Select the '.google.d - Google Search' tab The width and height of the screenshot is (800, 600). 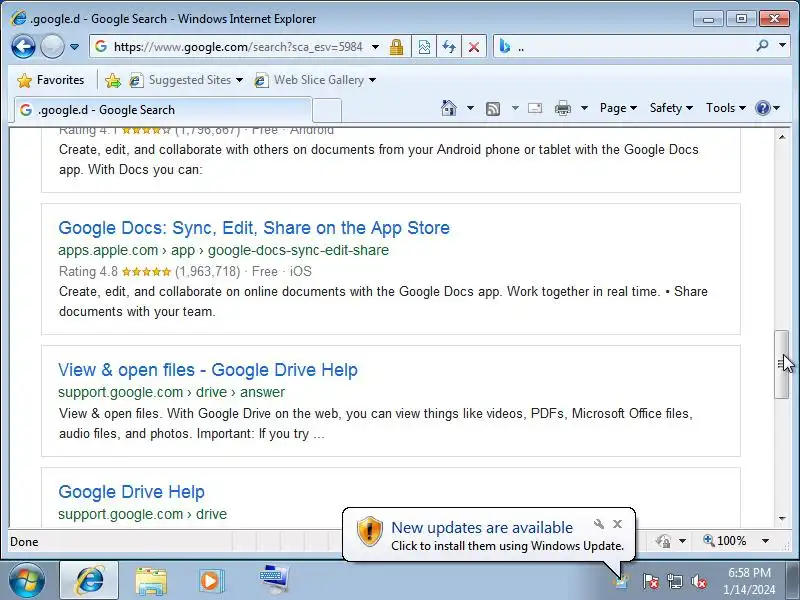[x=163, y=110]
